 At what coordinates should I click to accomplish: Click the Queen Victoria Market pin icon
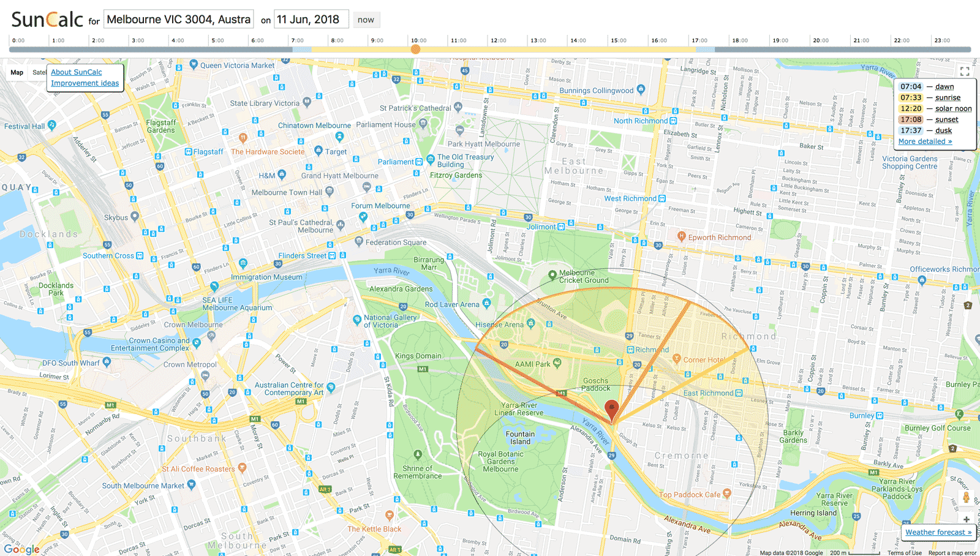click(194, 64)
